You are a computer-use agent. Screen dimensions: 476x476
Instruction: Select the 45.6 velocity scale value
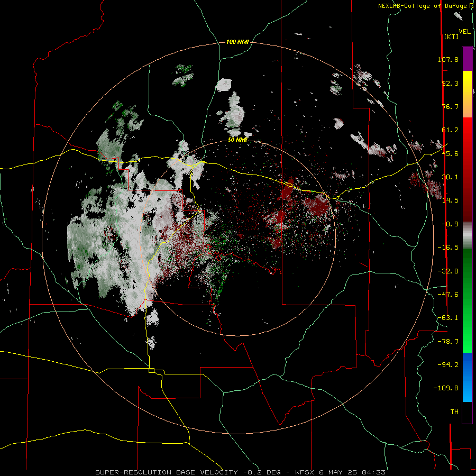tap(450, 153)
